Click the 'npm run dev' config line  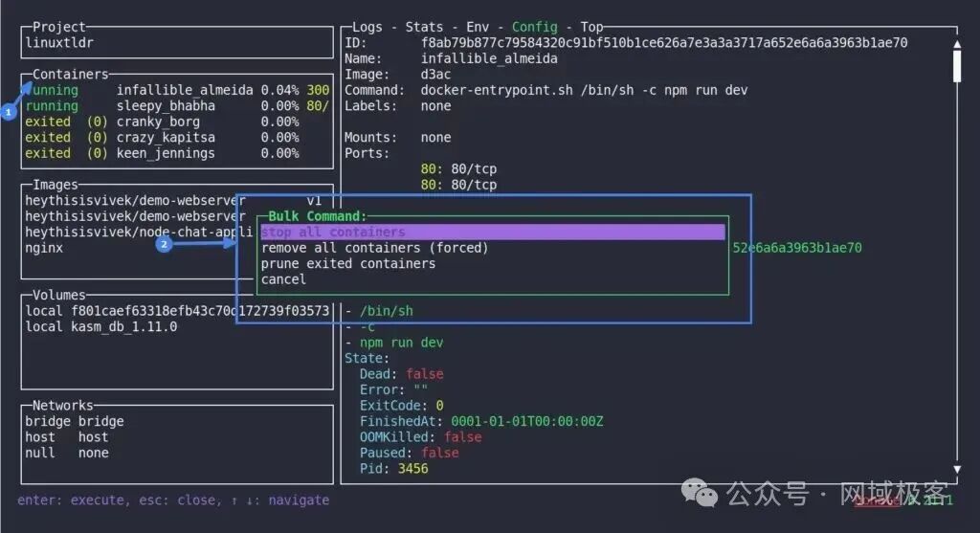click(401, 343)
